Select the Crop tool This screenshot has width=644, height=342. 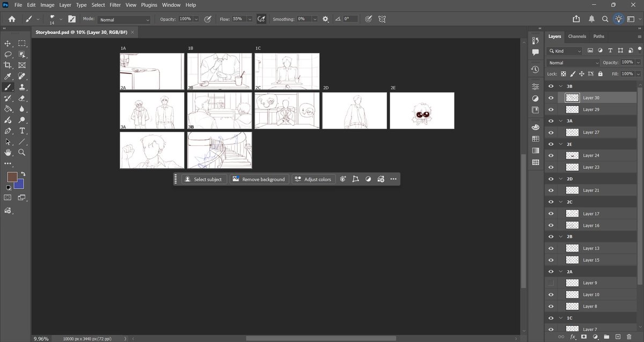[x=8, y=65]
